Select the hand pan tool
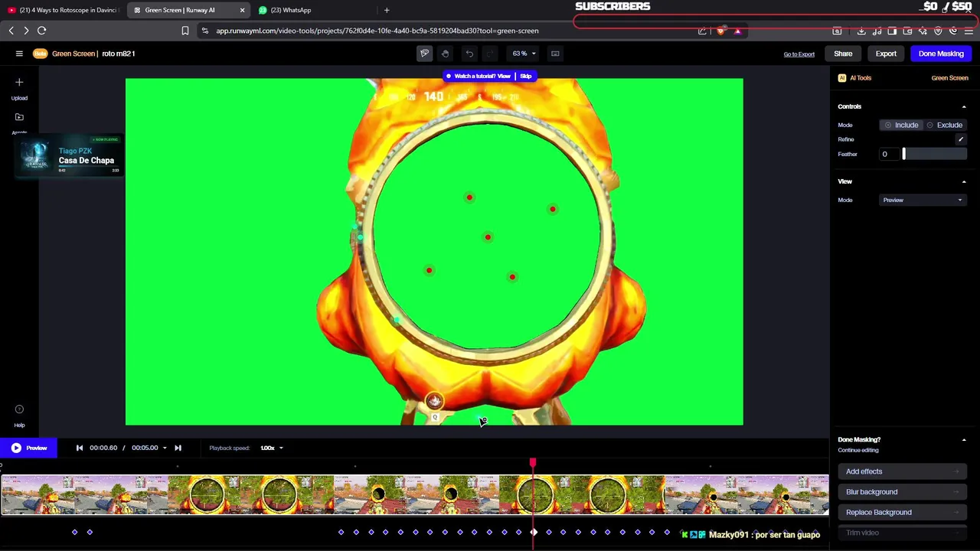The width and height of the screenshot is (980, 551). [445, 54]
